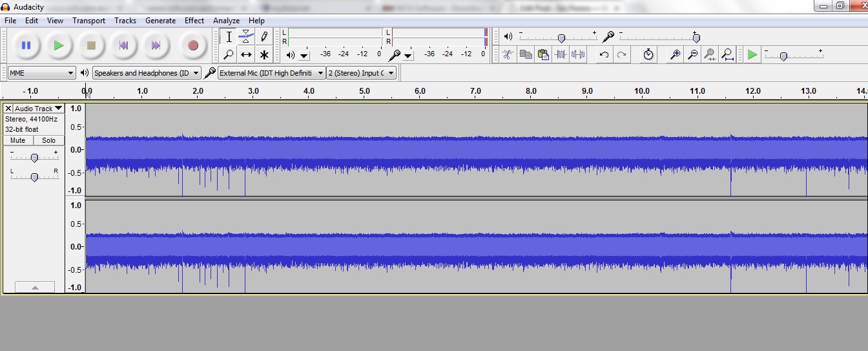Activate the Multi-Tool asterisk icon
Image resolution: width=868 pixels, height=351 pixels.
263,55
